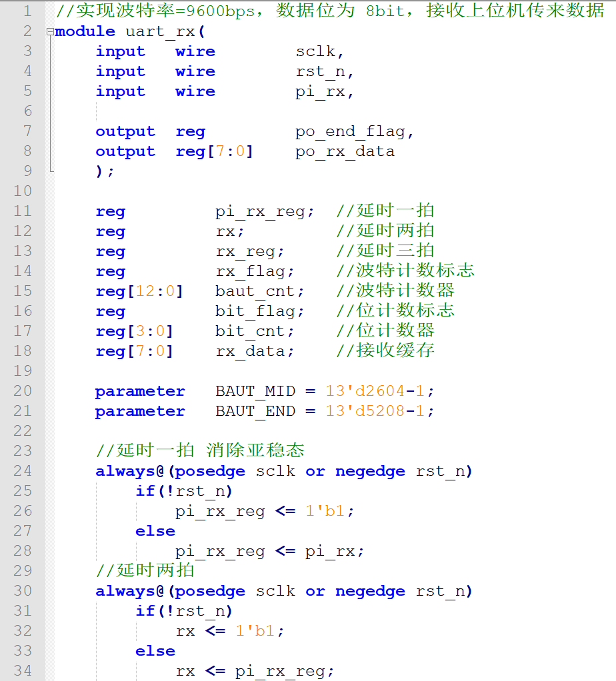Click the comment on line 23
This screenshot has height=681, width=616.
point(200,451)
